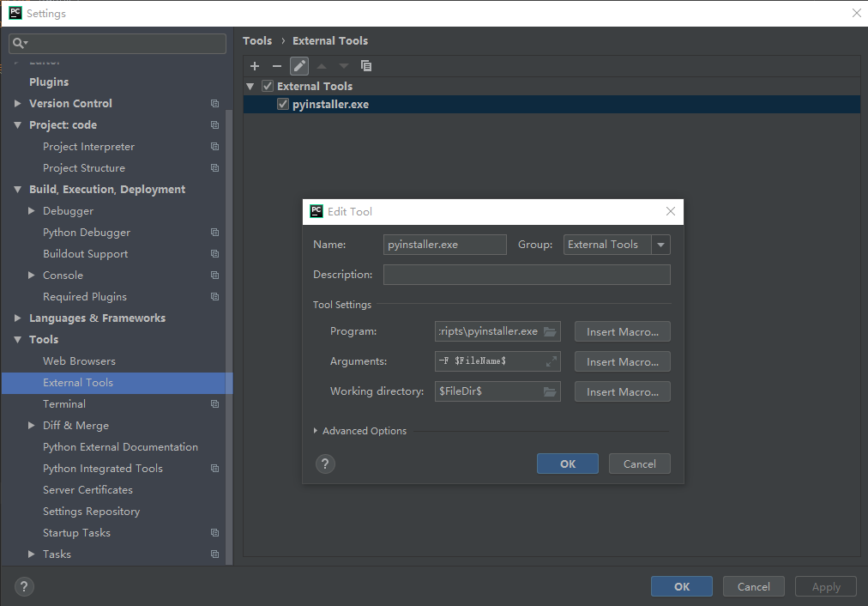
Task: Click project-level icon beside Project Structure
Action: click(x=214, y=168)
